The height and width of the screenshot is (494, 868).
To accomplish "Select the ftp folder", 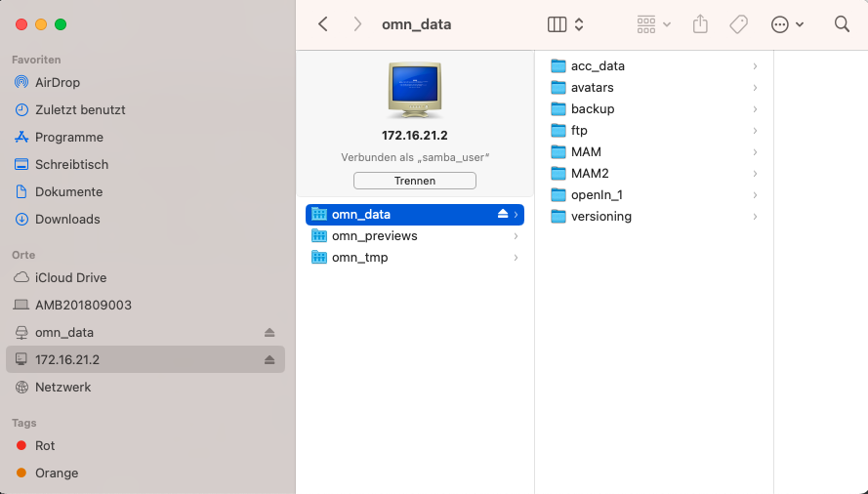I will [x=654, y=130].
